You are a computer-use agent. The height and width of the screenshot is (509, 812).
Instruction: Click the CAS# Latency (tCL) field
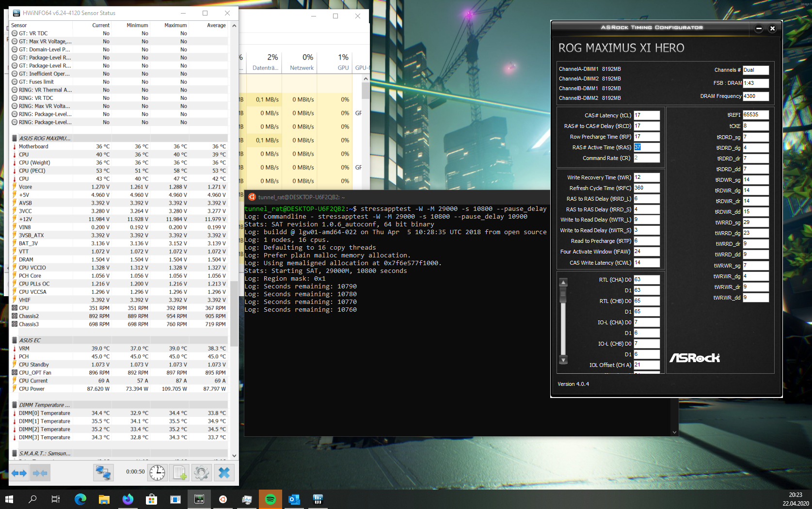point(647,115)
